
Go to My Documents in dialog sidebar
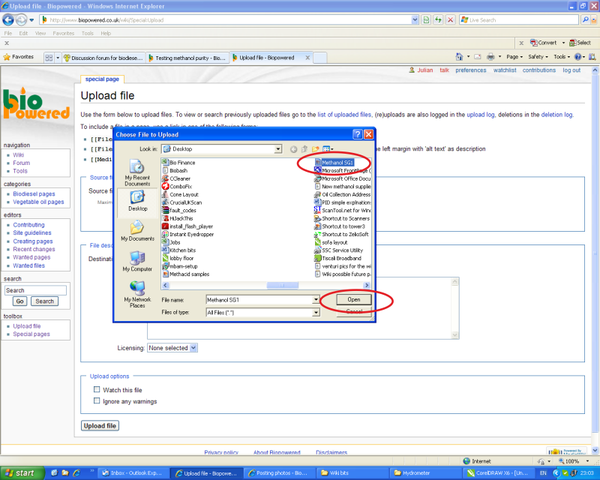point(135,232)
